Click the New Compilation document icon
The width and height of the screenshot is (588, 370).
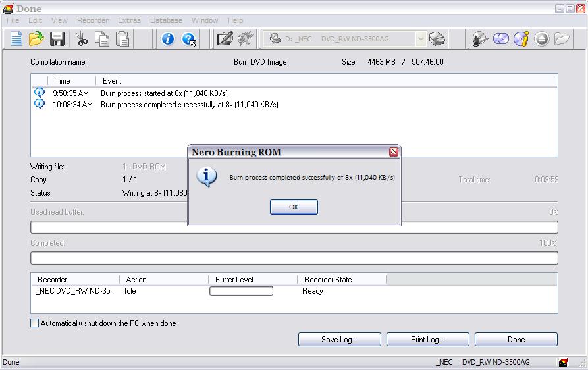pyautogui.click(x=16, y=39)
